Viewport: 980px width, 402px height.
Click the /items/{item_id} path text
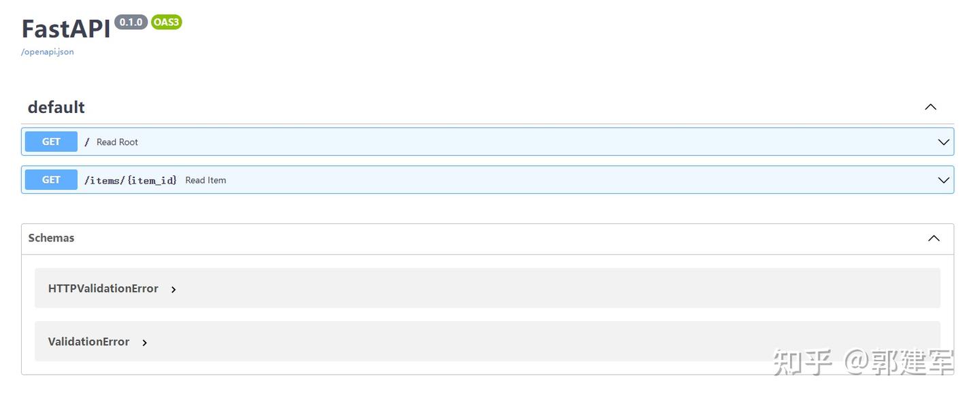(130, 180)
